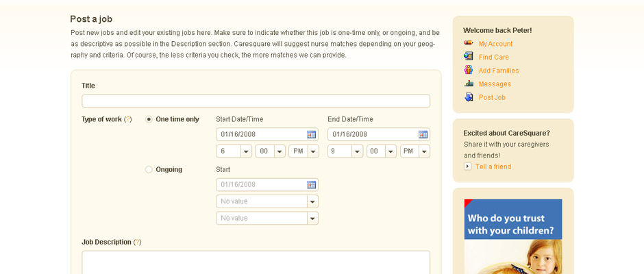
Task: Click the 'Who do you trust' ad banner
Action: point(513,236)
